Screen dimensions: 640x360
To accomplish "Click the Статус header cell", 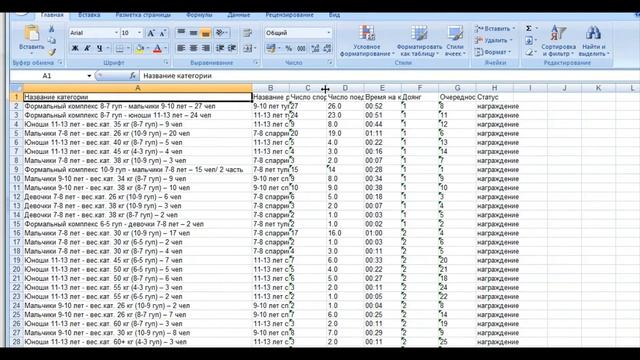I will pyautogui.click(x=494, y=97).
